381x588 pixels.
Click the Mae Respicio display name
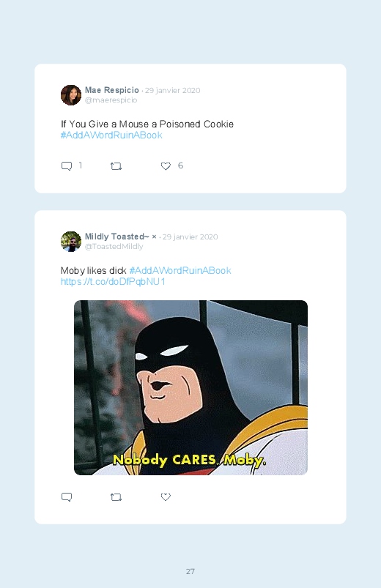click(x=112, y=90)
